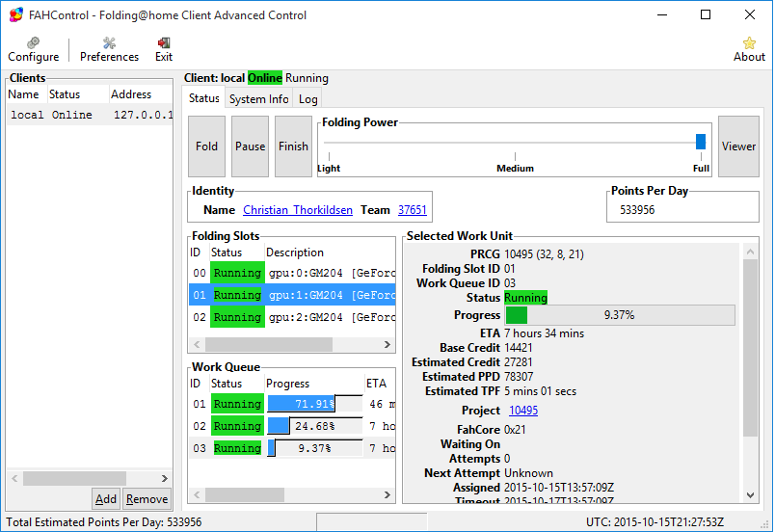
Task: Select work queue row 02 at 24.68%
Action: (292, 426)
